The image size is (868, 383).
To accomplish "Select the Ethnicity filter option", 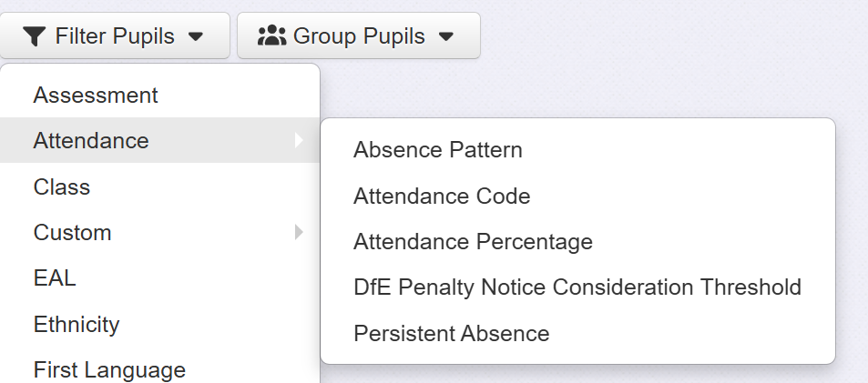I will (x=77, y=324).
